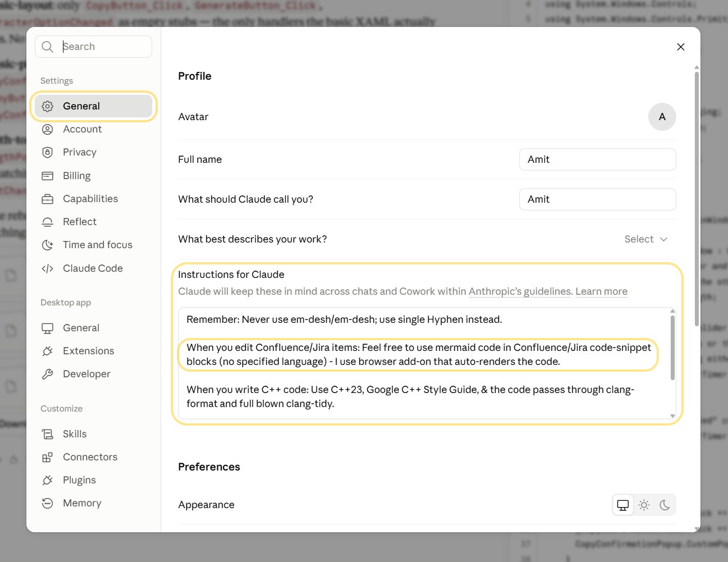Click the Learn more link

602,291
